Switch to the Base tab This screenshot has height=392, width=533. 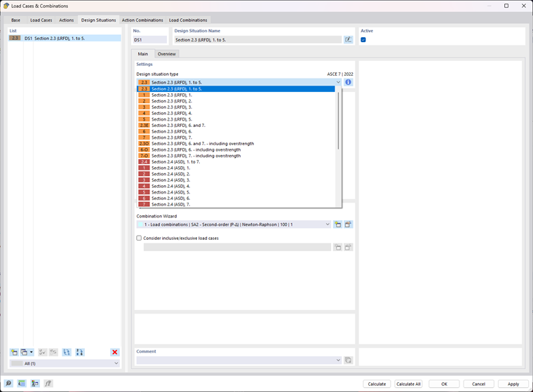click(x=15, y=20)
